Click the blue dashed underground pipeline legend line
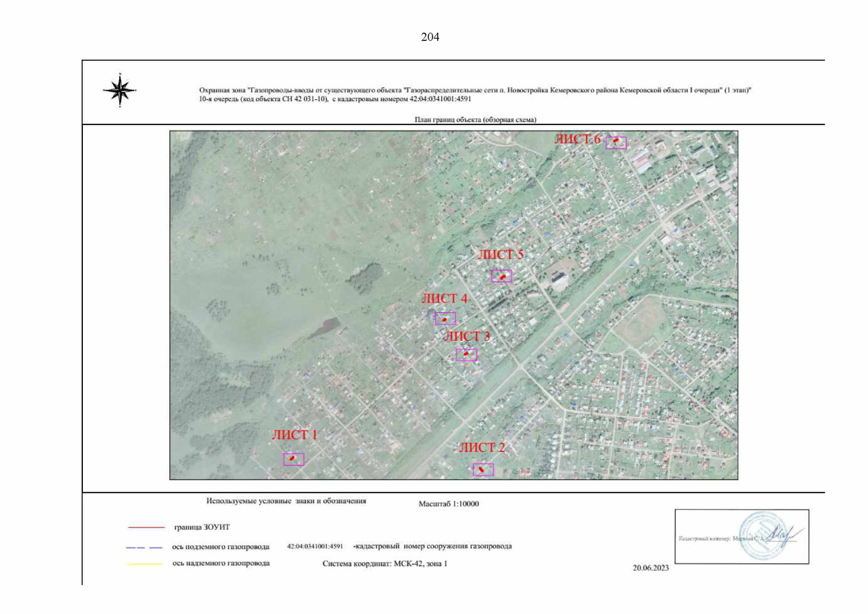This screenshot has width=868, height=614. [x=144, y=547]
